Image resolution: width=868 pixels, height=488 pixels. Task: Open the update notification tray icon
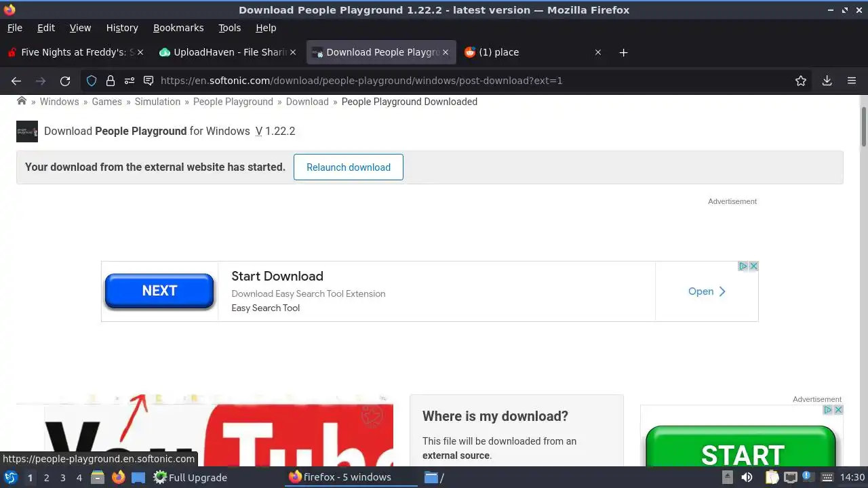(x=808, y=476)
